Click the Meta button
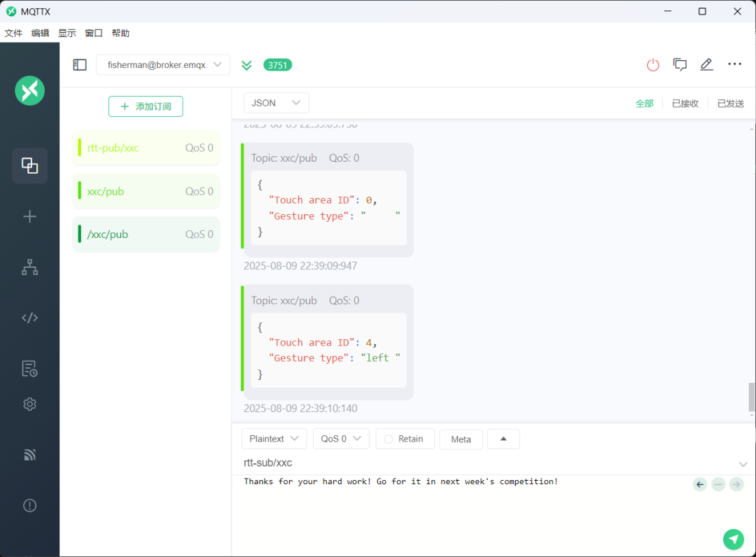The image size is (756, 557). tap(461, 439)
